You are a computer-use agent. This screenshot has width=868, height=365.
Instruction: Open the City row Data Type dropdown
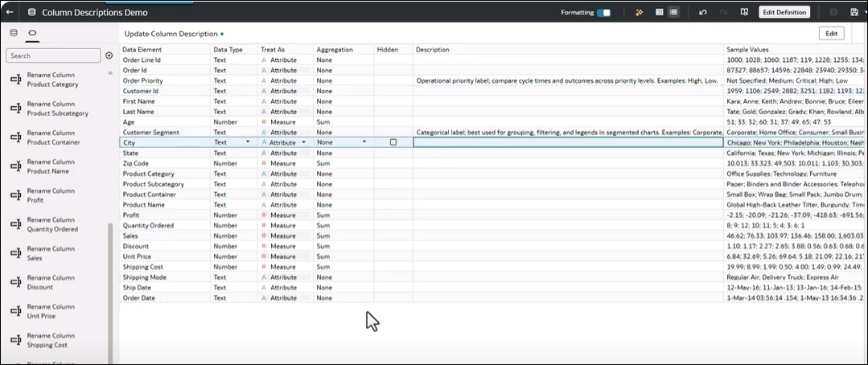pyautogui.click(x=248, y=142)
